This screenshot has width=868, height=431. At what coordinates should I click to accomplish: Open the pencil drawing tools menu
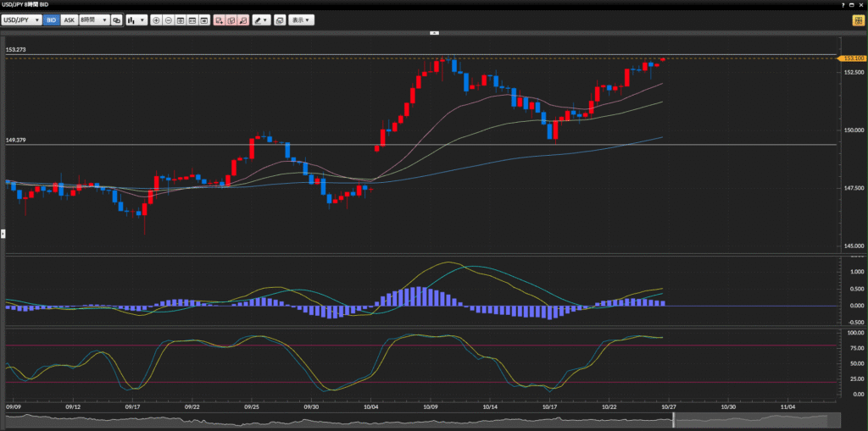click(x=261, y=19)
